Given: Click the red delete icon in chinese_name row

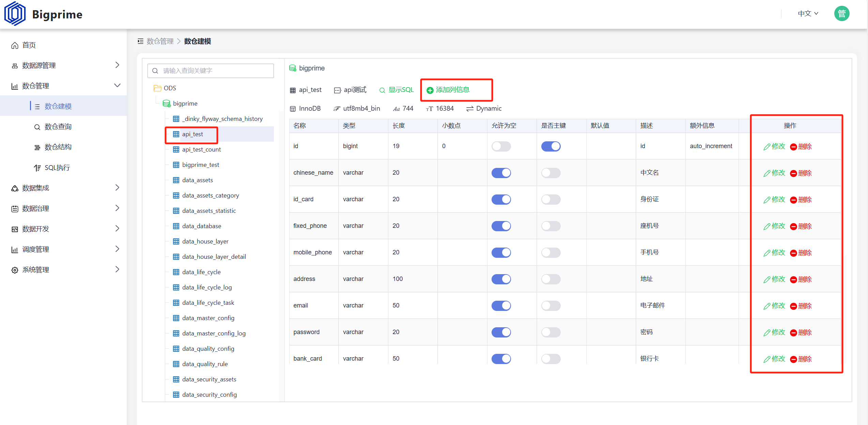Looking at the screenshot, I should pos(793,173).
